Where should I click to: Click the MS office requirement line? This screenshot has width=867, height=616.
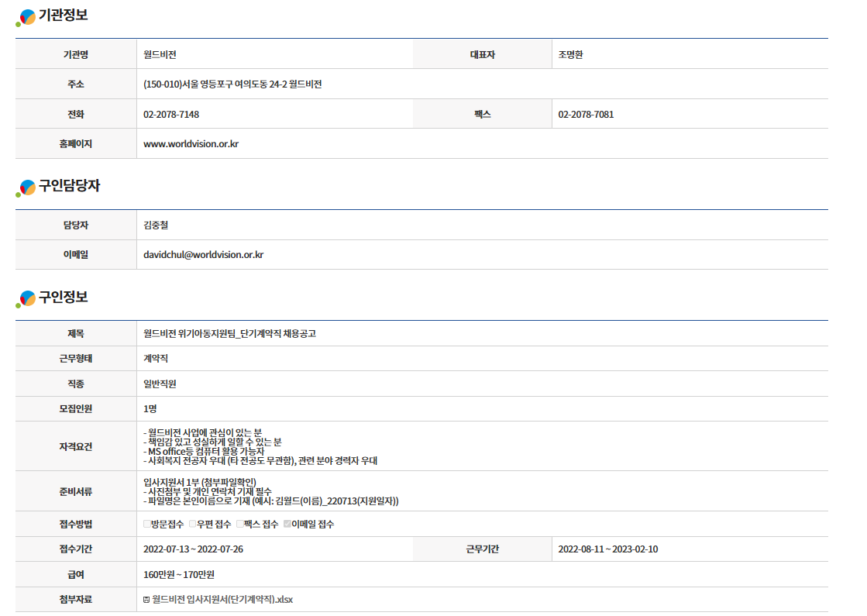point(204,451)
